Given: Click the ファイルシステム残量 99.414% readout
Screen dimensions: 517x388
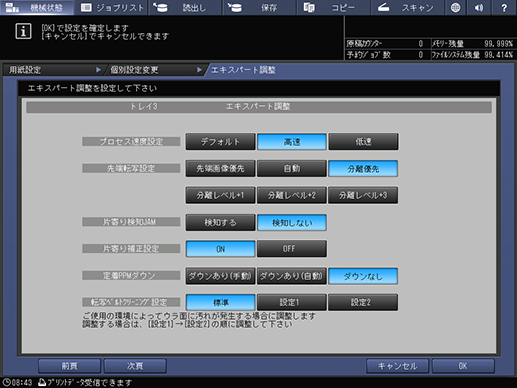Looking at the screenshot, I should (473, 55).
